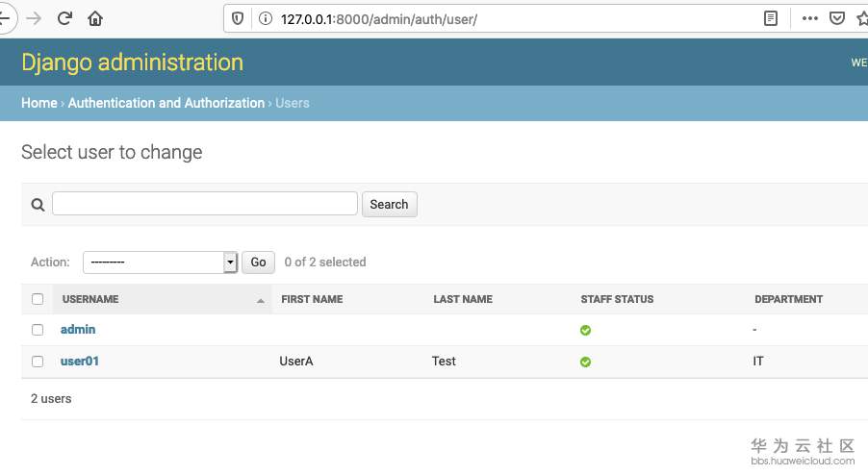Screen dimensions: 868x475
Task: Click the browser address bar URL
Action: click(378, 19)
